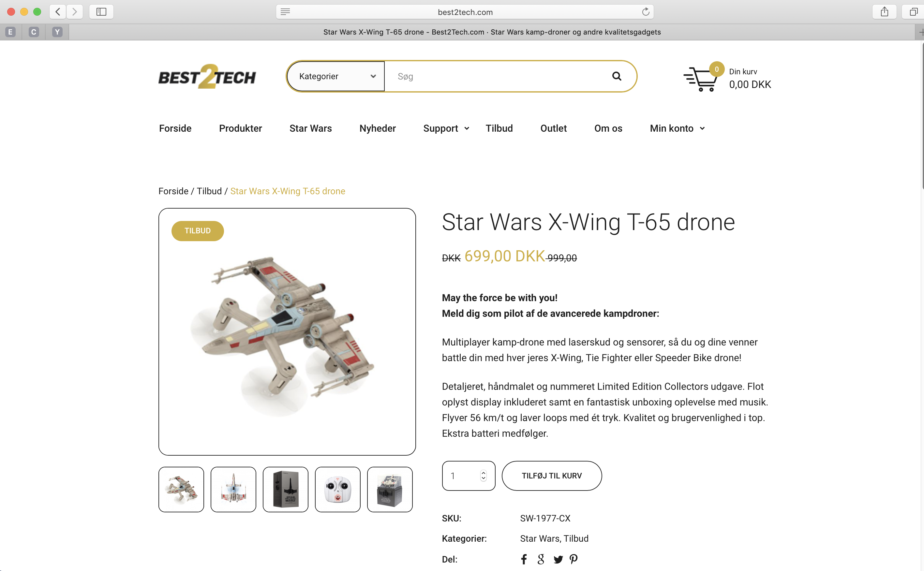The width and height of the screenshot is (924, 571).
Task: Share product on Google Plus
Action: click(x=541, y=559)
